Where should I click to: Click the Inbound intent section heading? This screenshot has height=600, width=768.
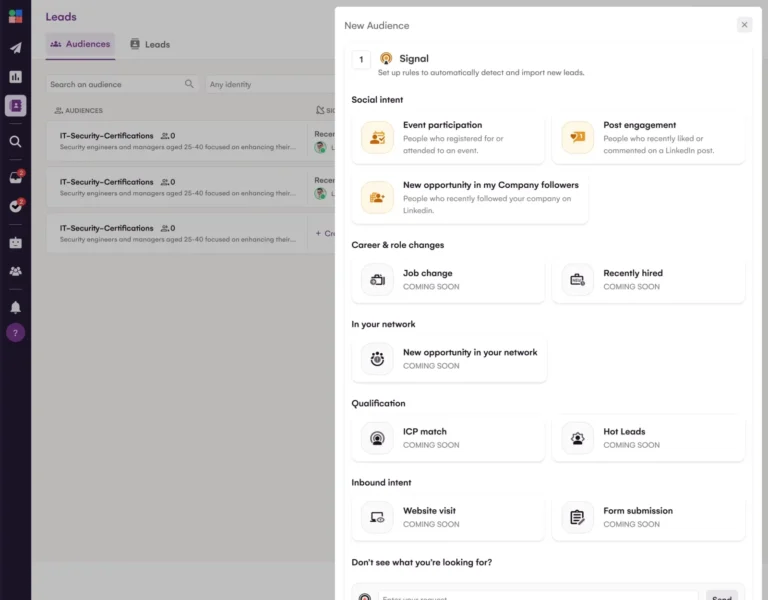pyautogui.click(x=381, y=482)
